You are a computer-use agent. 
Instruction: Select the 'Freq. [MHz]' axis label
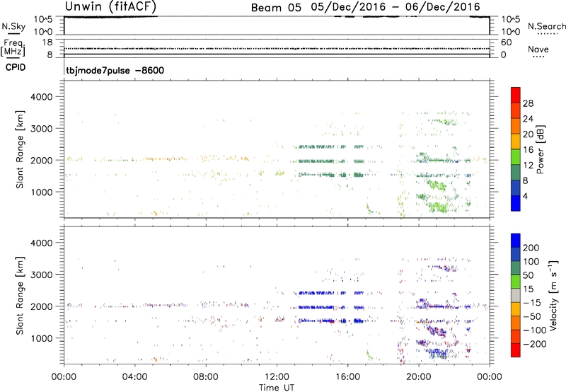pyautogui.click(x=13, y=47)
